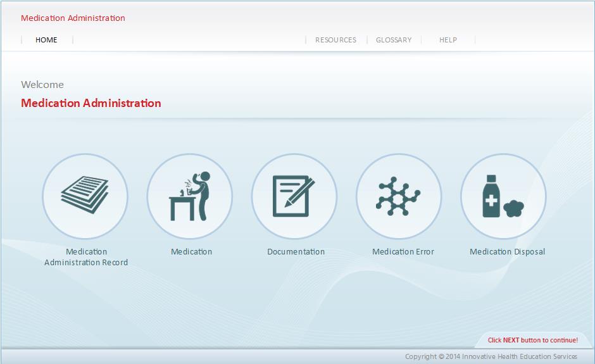Click the HELP menu item

(x=448, y=40)
